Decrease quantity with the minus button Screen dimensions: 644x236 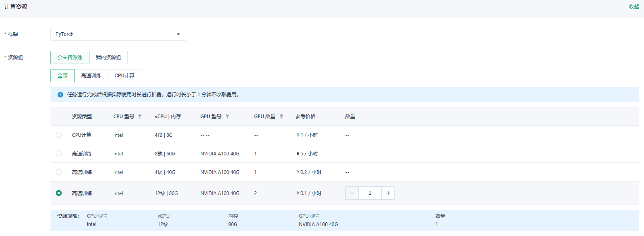(352, 193)
